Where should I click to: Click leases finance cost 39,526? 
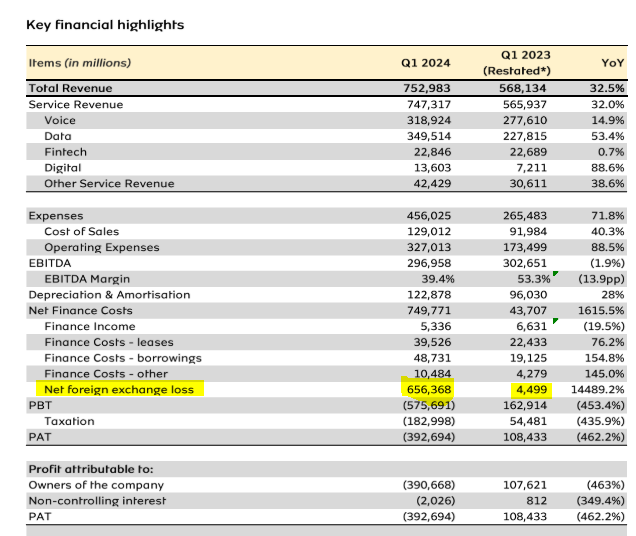point(432,342)
